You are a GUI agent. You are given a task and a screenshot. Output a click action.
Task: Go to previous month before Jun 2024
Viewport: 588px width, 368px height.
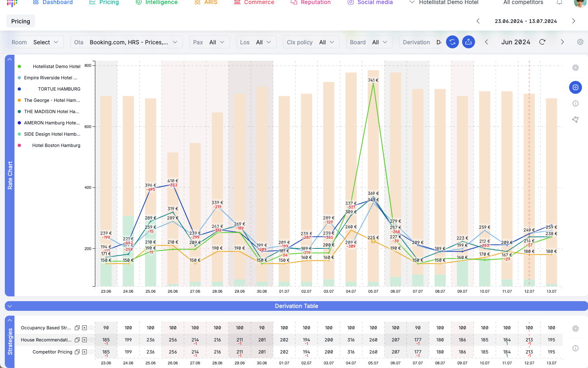coord(486,42)
